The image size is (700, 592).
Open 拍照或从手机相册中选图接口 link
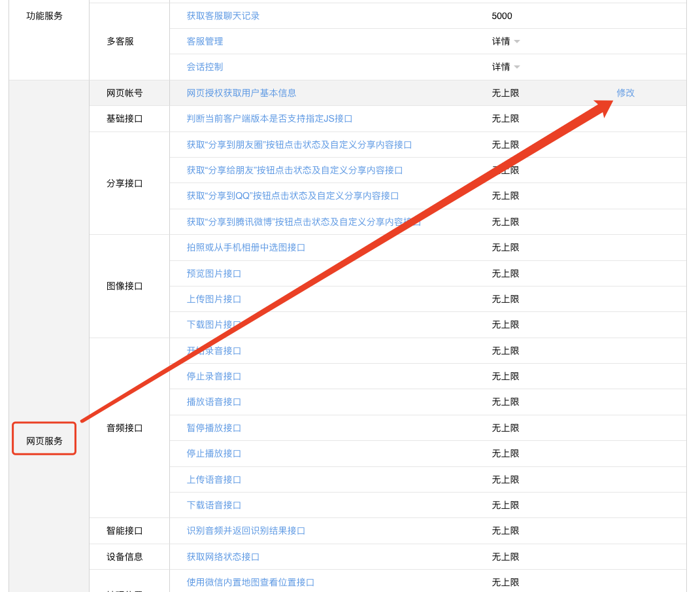246,247
